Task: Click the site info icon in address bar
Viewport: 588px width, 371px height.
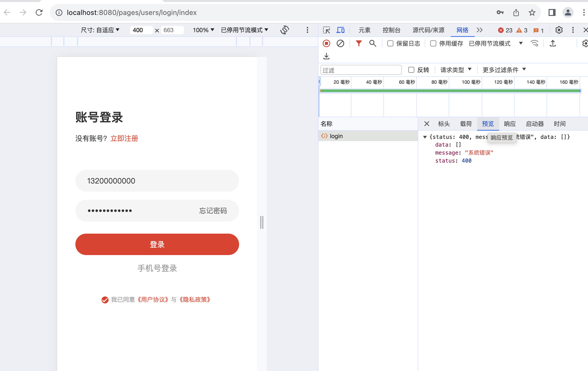Action: [x=59, y=12]
